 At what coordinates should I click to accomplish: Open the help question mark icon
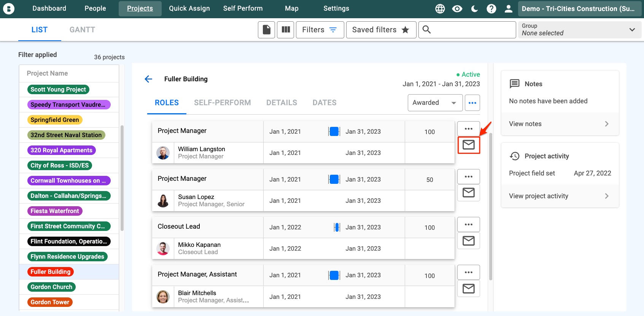tap(491, 9)
